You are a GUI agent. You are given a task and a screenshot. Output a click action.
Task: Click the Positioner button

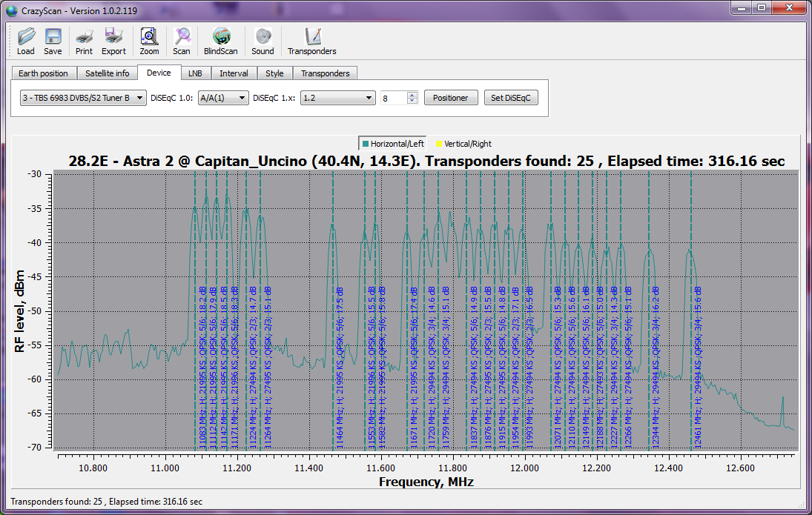pyautogui.click(x=451, y=98)
